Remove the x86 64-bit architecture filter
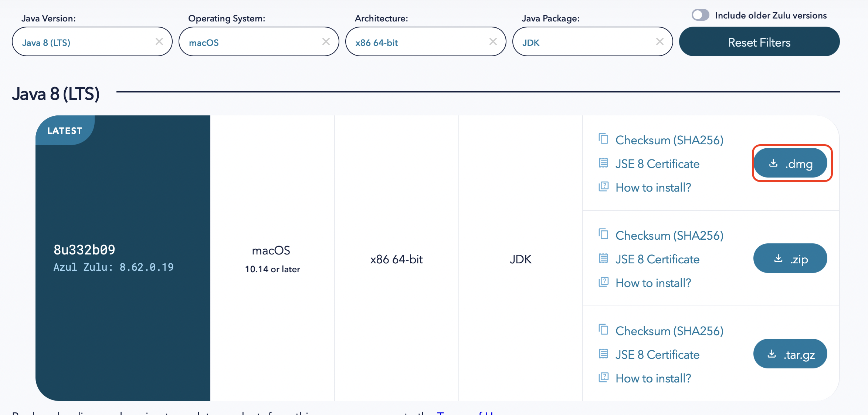 point(493,41)
